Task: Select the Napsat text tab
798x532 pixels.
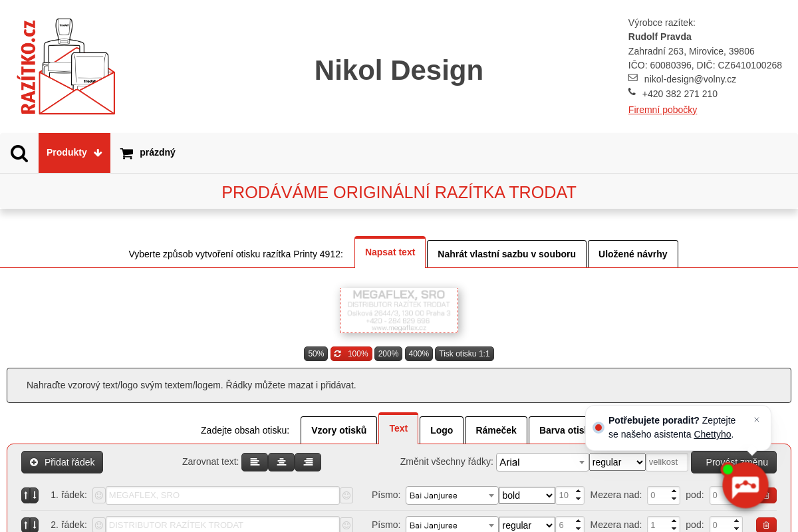Action: click(x=390, y=252)
